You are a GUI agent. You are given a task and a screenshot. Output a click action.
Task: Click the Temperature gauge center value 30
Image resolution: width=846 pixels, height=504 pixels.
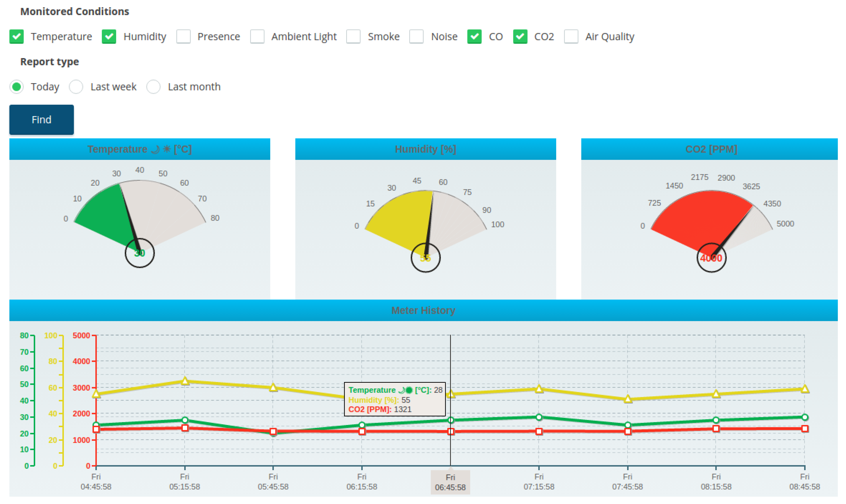[140, 253]
